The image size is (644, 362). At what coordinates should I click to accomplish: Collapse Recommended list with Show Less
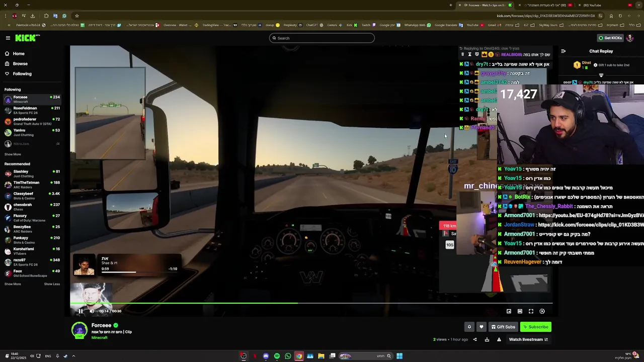click(x=52, y=284)
